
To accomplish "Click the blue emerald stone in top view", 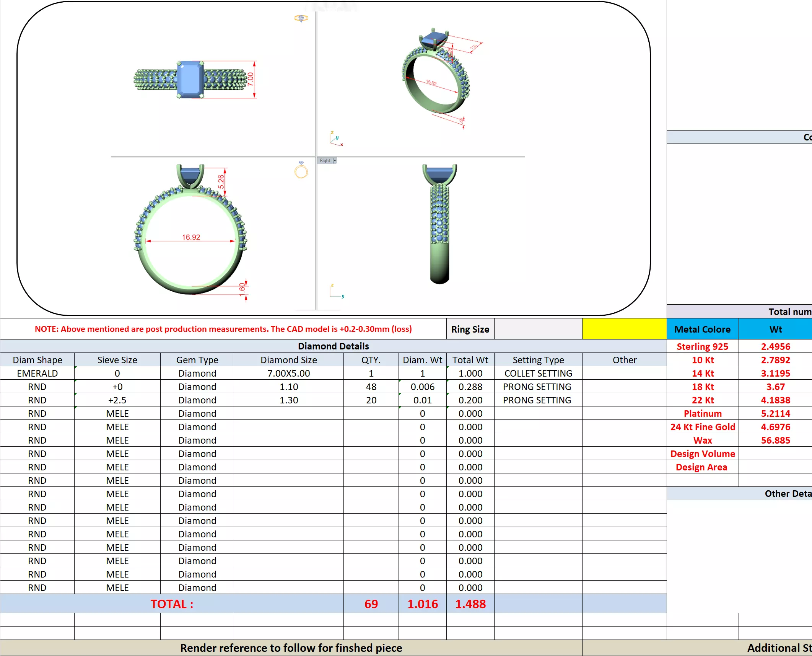I will (x=190, y=80).
